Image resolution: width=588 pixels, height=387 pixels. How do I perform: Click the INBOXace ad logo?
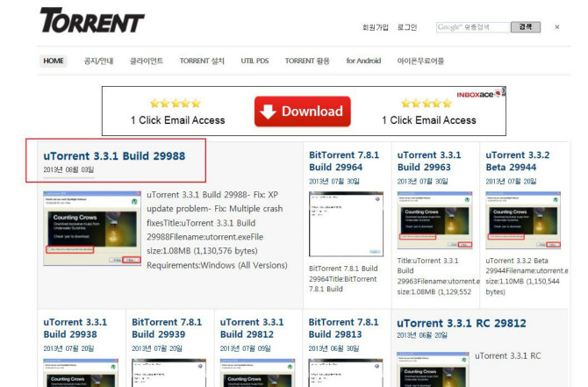(x=481, y=93)
